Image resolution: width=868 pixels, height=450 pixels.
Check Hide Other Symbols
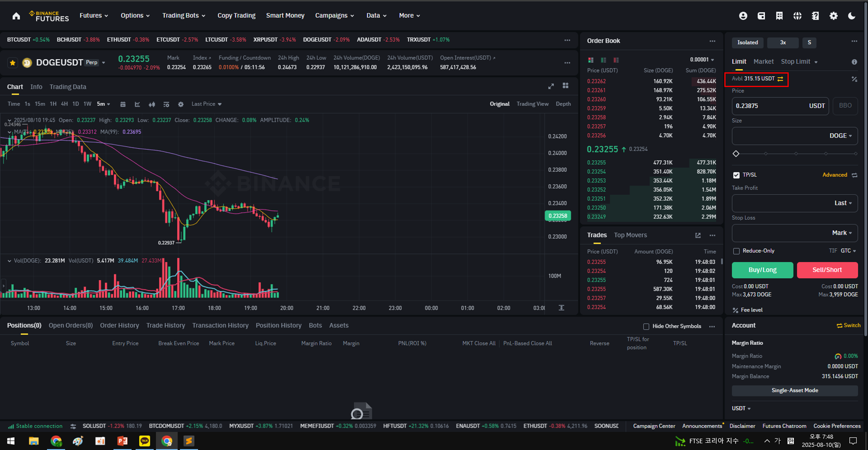(x=646, y=326)
